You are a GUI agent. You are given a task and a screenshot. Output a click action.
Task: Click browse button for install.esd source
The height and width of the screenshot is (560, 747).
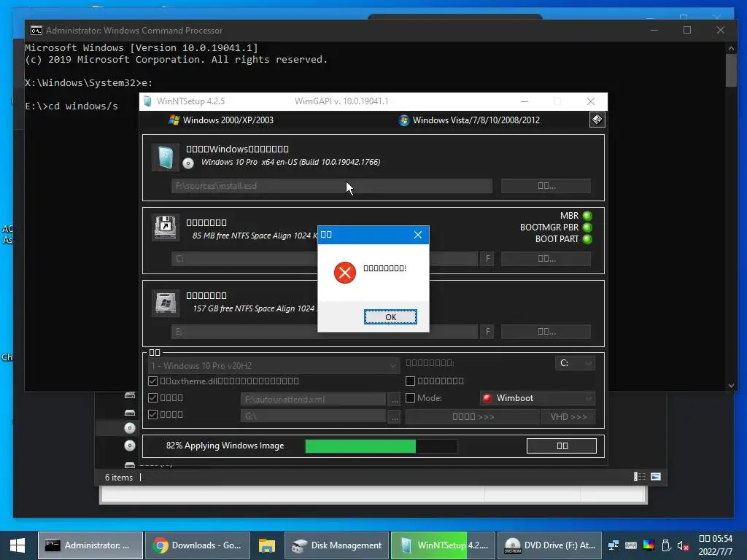(546, 186)
